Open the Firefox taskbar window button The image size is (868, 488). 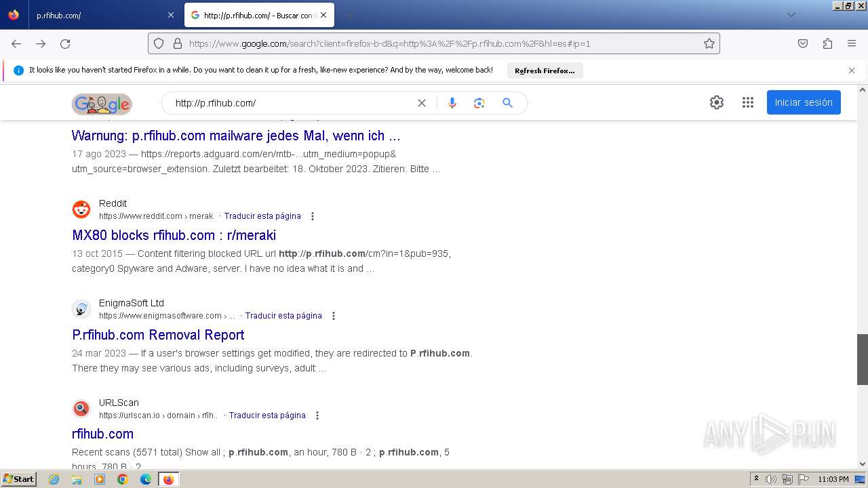pos(168,479)
